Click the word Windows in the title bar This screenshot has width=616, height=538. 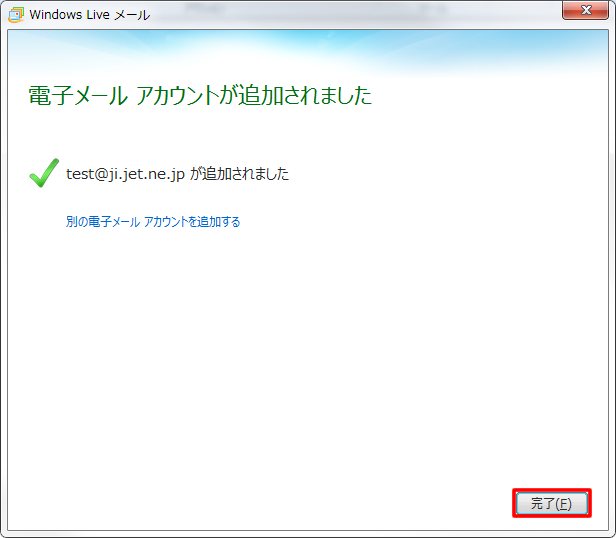pos(58,14)
